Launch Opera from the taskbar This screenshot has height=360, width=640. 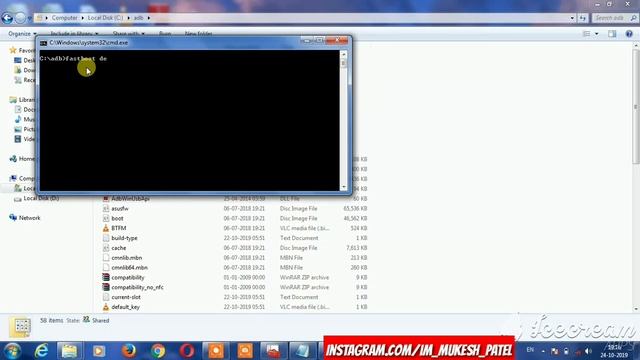click(x=187, y=351)
